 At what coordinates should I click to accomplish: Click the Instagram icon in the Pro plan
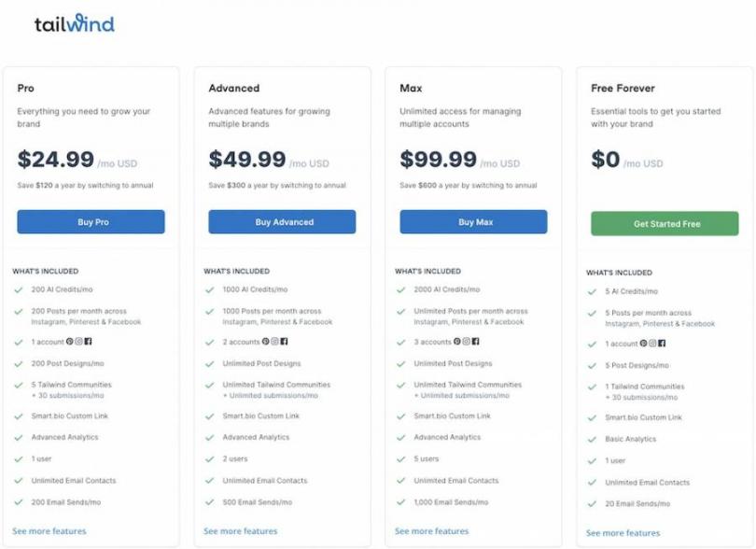pos(79,342)
